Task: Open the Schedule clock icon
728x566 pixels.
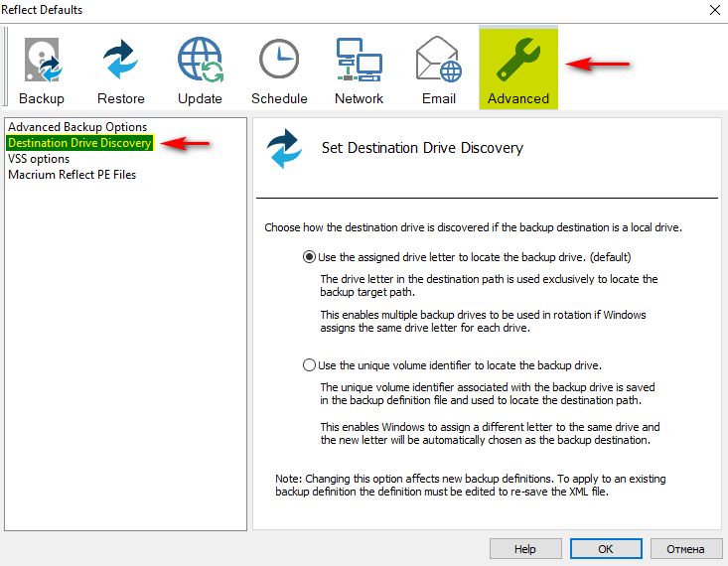Action: (279, 59)
